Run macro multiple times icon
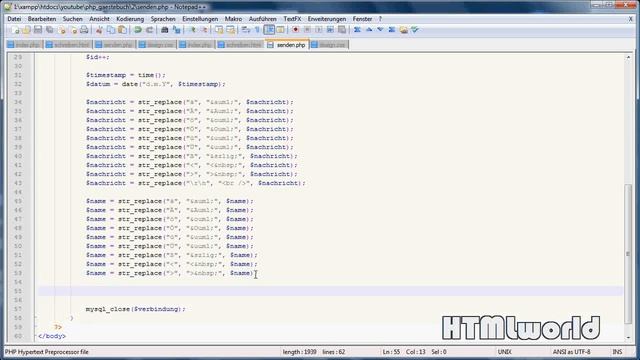This screenshot has width=640, height=360. 330,30
